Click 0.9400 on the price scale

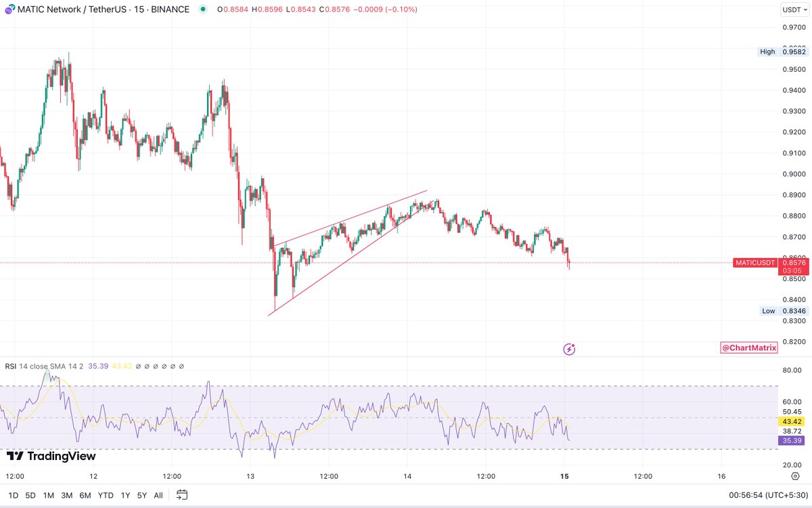[794, 90]
